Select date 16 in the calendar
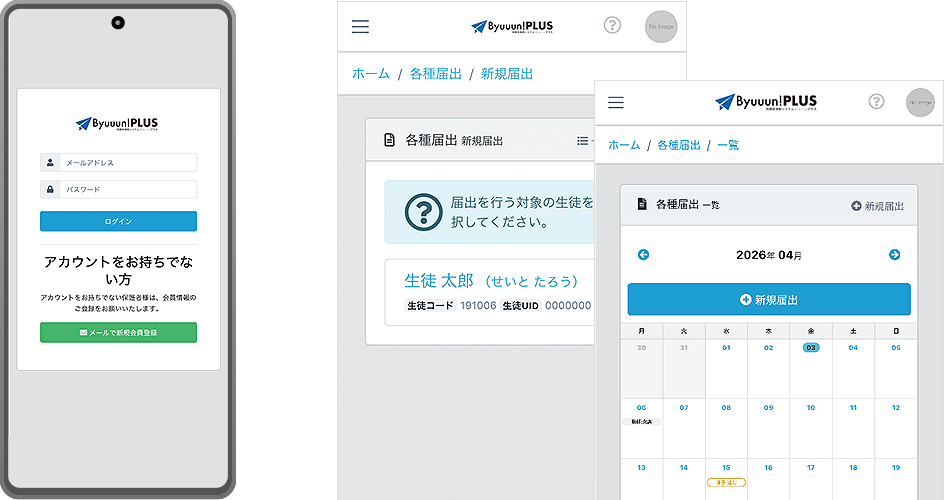The height and width of the screenshot is (500, 944). pyautogui.click(x=769, y=468)
